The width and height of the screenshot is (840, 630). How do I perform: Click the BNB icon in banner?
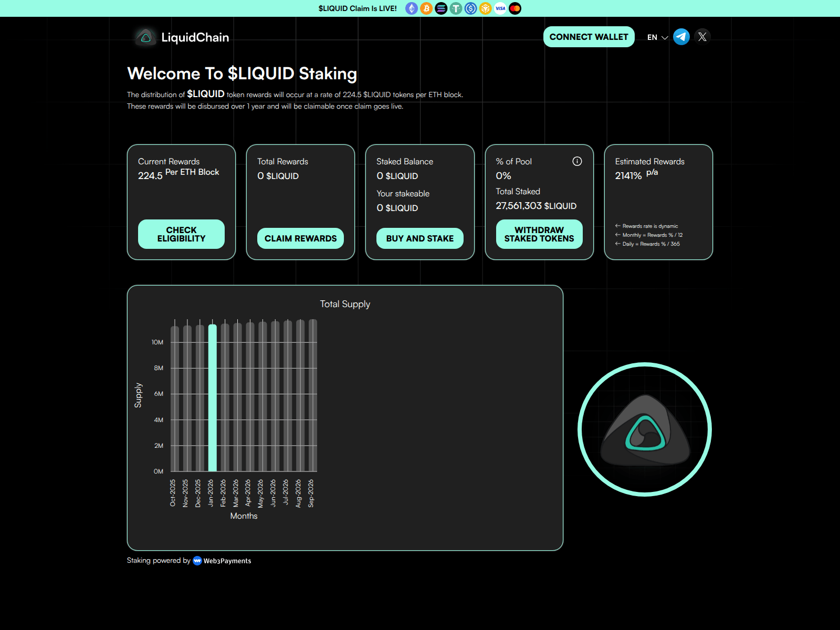(486, 8)
